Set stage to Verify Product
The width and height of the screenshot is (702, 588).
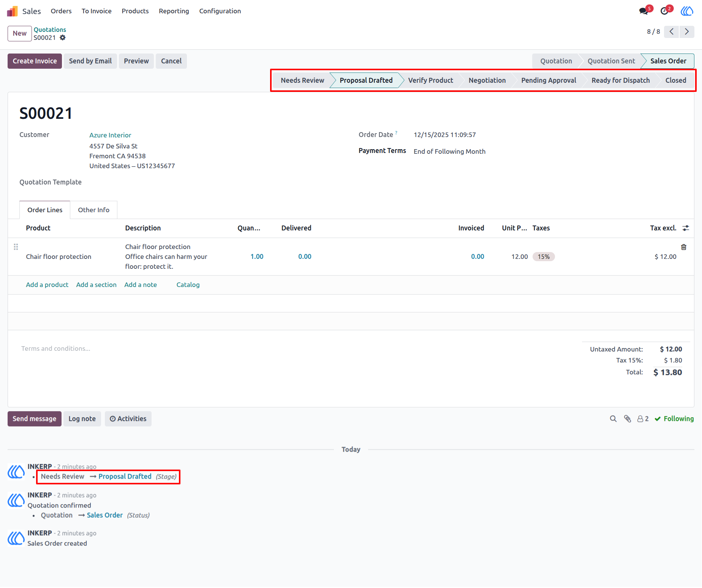click(x=430, y=80)
